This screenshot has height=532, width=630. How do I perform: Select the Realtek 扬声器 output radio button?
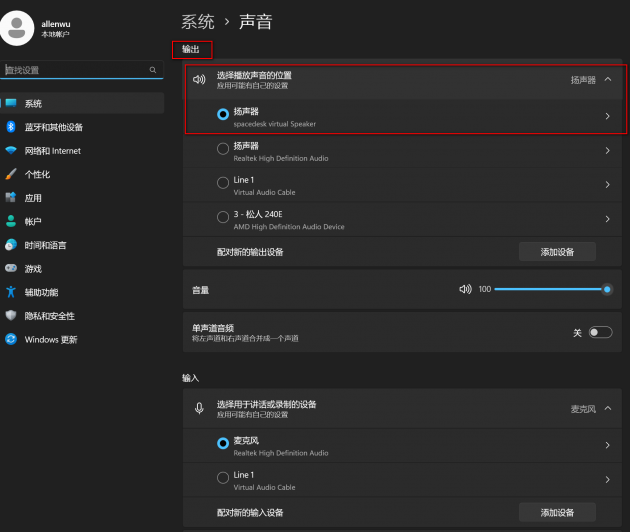223,149
